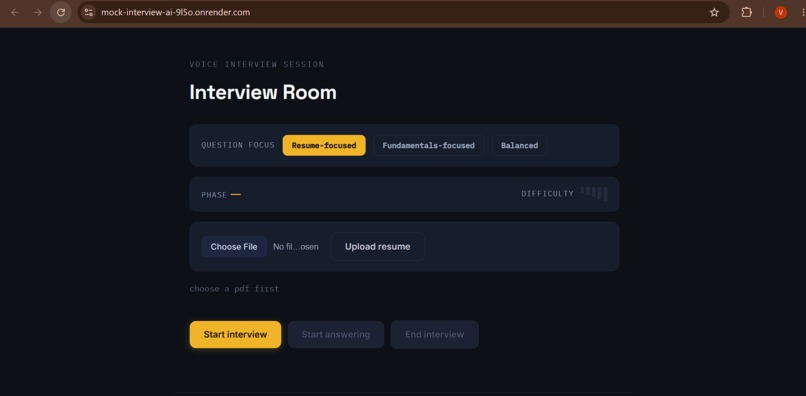This screenshot has height=396, width=806.
Task: Click the 'choose a pdf first' message
Action: coord(234,289)
